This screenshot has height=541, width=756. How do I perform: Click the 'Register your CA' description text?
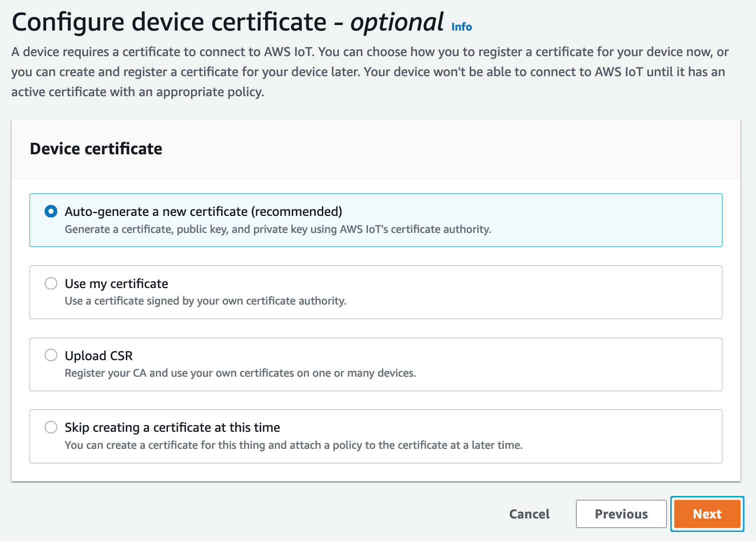[x=240, y=373]
